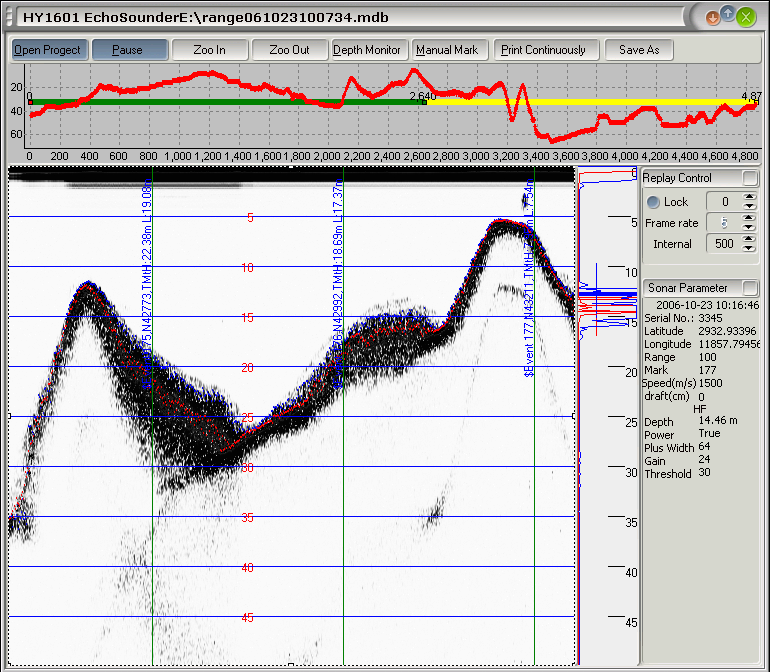This screenshot has width=770, height=672.
Task: Click the Serial No. 3345 value
Action: coord(710,318)
